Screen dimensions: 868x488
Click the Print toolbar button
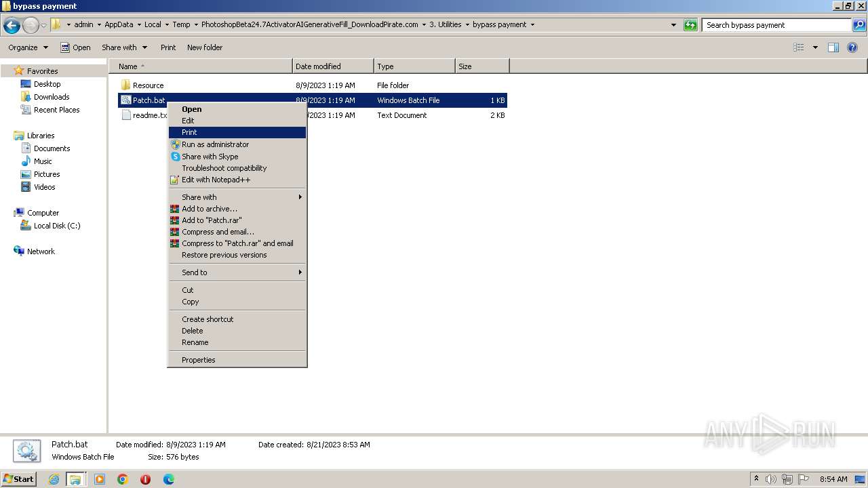168,47
